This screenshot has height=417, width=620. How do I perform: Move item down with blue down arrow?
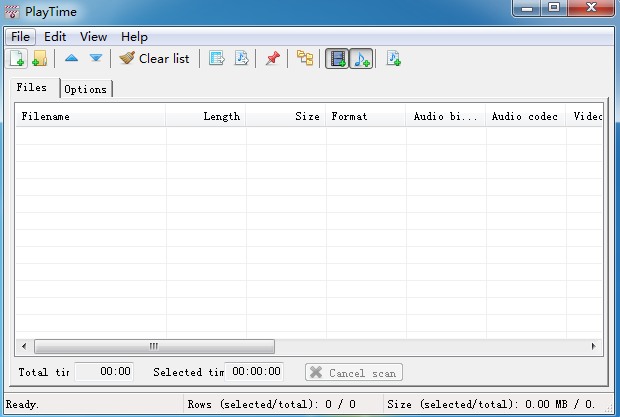point(95,59)
